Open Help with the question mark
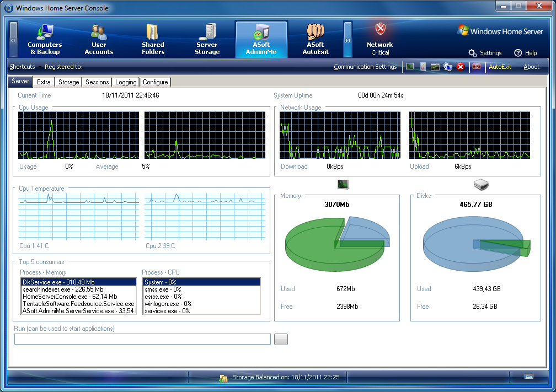The image size is (556, 392). click(526, 53)
